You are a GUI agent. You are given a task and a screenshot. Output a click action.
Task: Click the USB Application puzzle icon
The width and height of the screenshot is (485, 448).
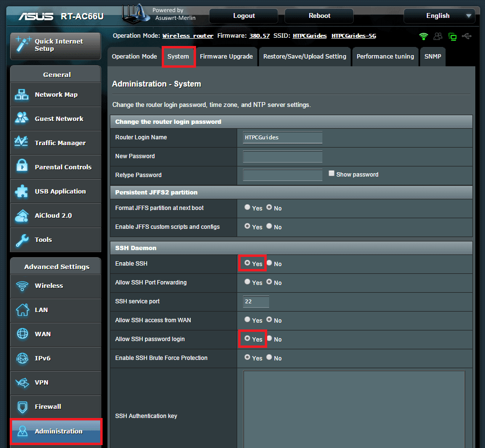[22, 191]
